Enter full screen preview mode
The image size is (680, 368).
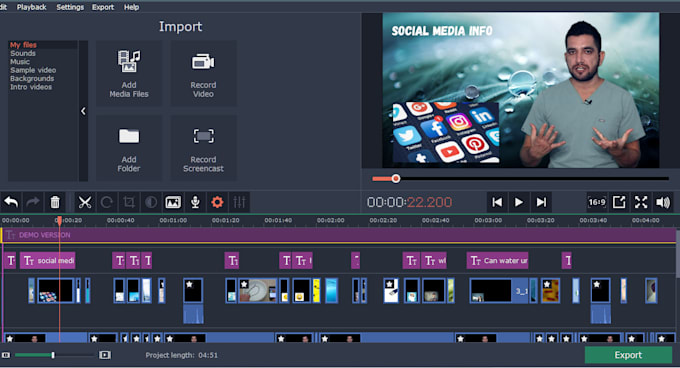pos(641,202)
